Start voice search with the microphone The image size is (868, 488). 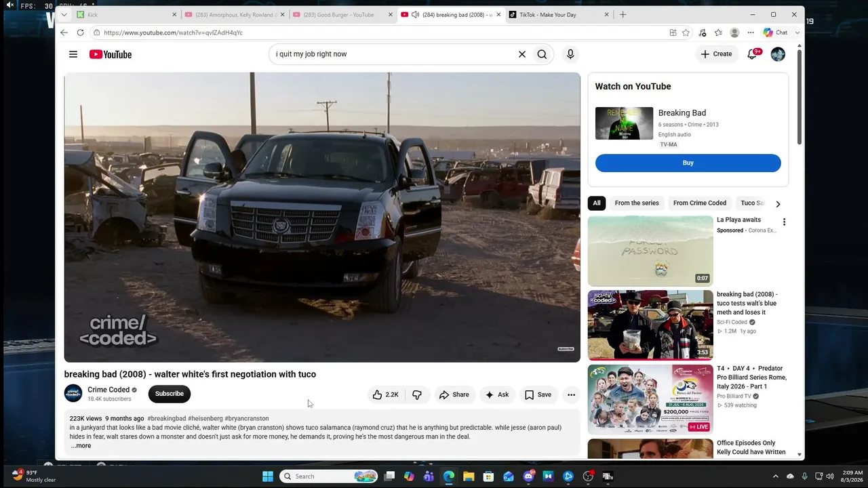570,54
